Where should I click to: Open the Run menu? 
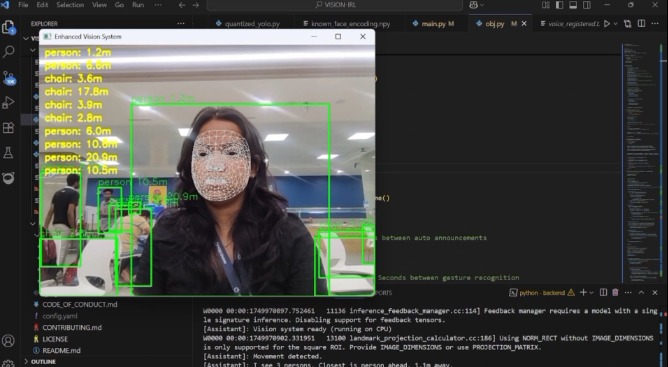(x=138, y=5)
